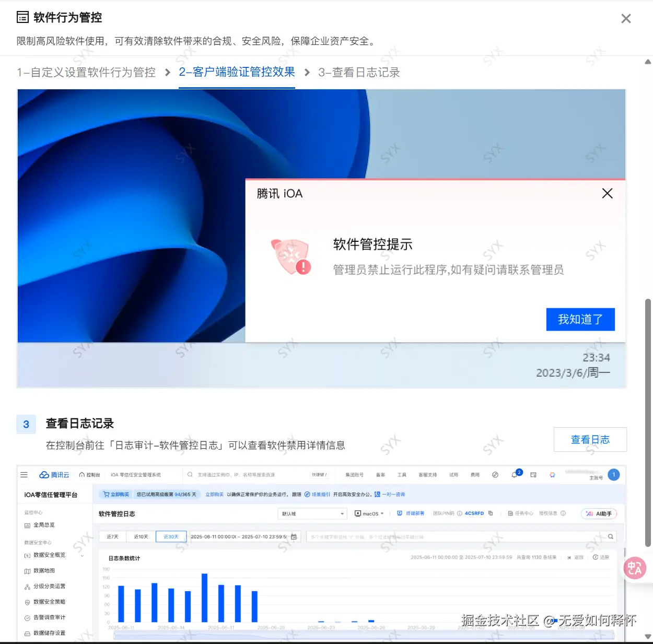Switch to step 1-自定义设置软件行为管控
Image resolution: width=653 pixels, height=644 pixels.
[86, 72]
